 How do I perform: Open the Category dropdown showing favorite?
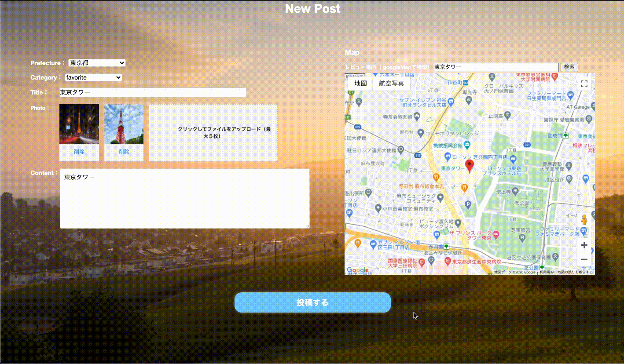pyautogui.click(x=93, y=77)
